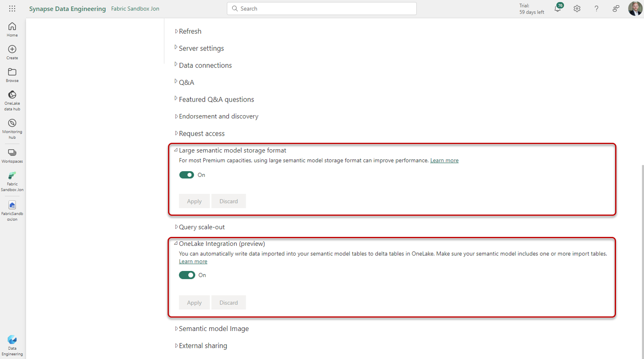
Task: Collapse the OneLake Integration (preview) section
Action: 219,244
